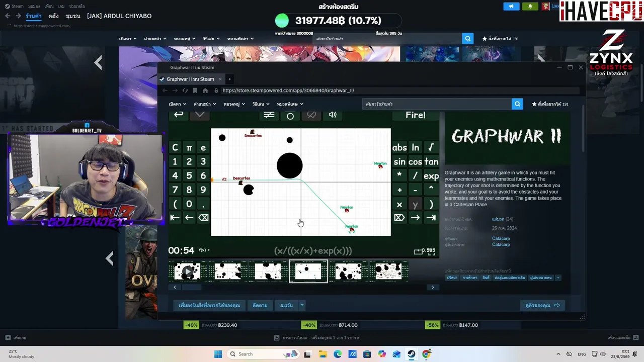The height and width of the screenshot is (362, 644).
Task: Open หมวดหมู่ dropdown in background Steam store
Action: tap(185, 39)
